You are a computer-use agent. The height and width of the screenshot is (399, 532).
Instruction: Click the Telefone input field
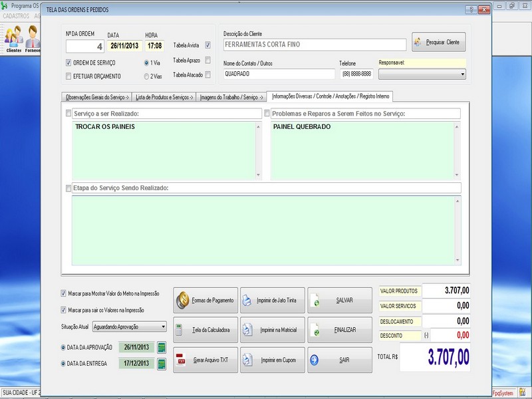tap(356, 74)
